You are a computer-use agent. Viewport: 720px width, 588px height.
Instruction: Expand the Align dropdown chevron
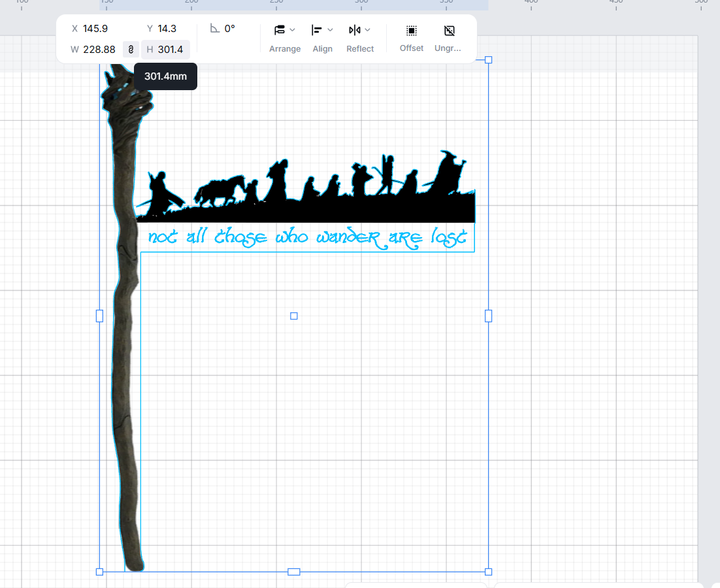coord(330,30)
